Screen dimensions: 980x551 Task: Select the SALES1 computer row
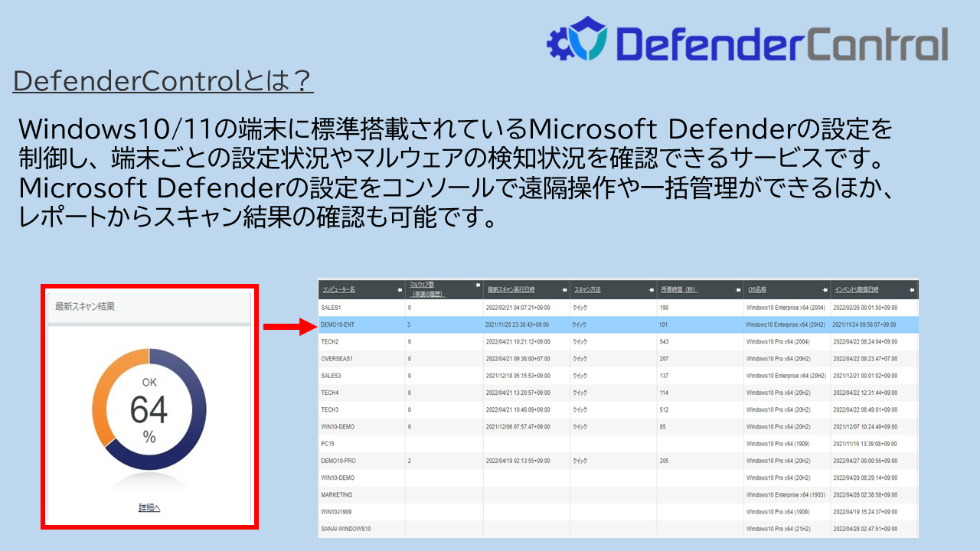point(618,308)
